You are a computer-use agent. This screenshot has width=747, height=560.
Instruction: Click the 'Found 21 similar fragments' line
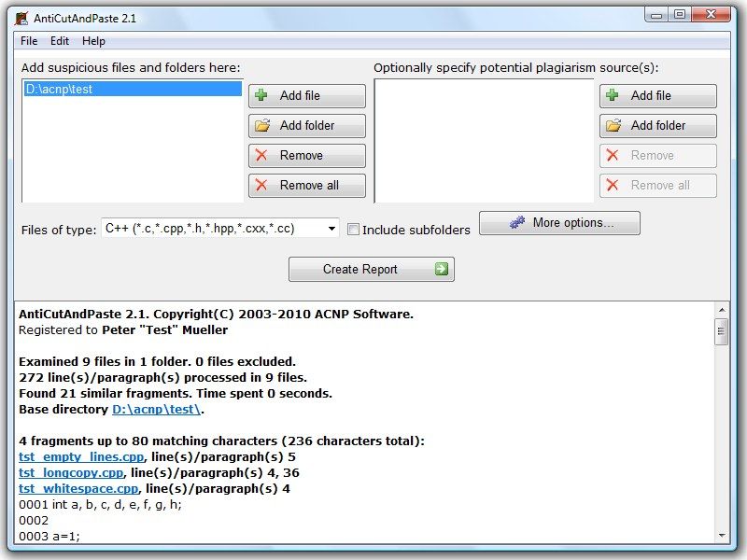(x=176, y=393)
